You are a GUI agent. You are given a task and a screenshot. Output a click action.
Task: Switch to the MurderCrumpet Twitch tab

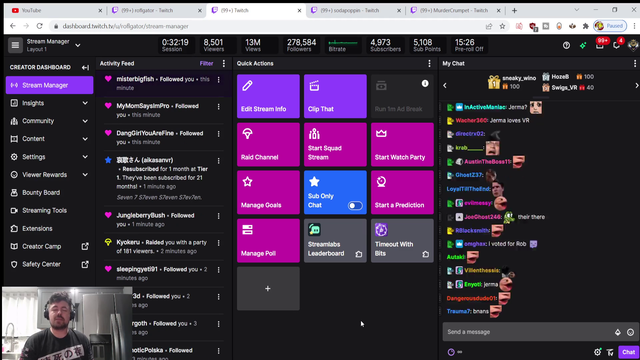click(x=454, y=10)
